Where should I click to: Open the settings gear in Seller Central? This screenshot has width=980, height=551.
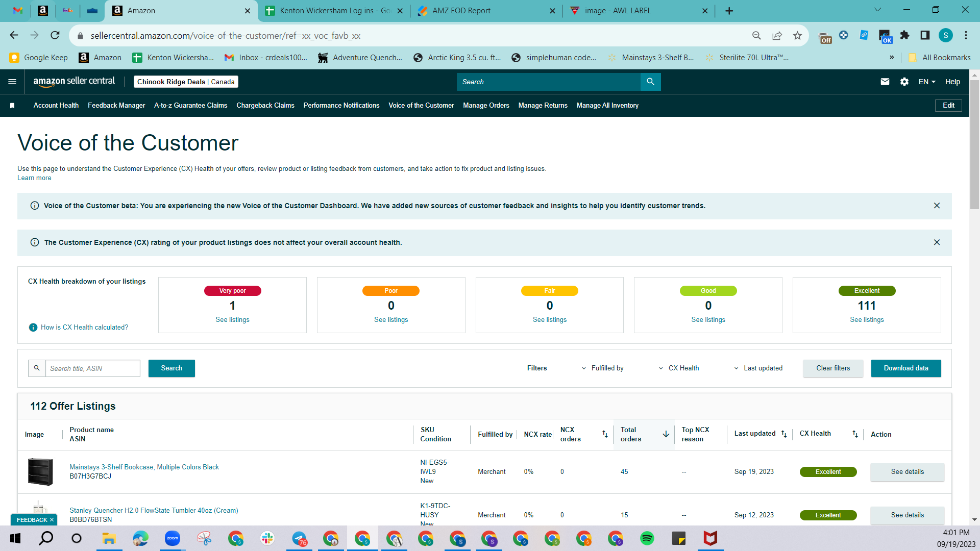click(x=904, y=82)
